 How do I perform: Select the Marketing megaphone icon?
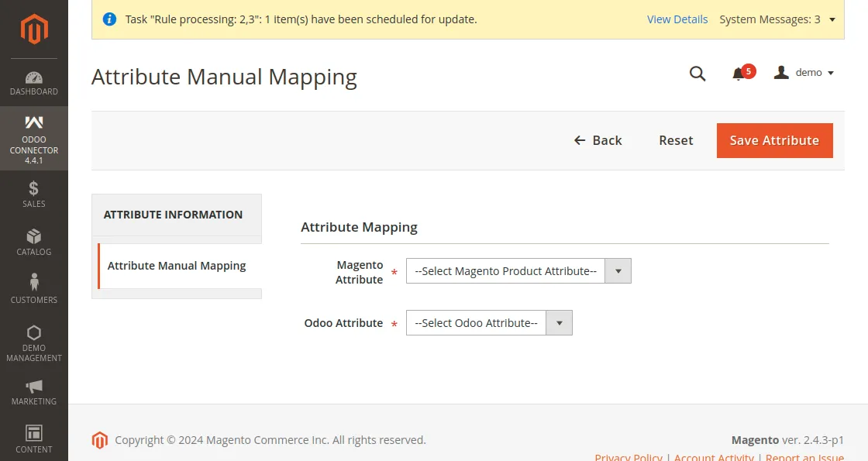34,391
